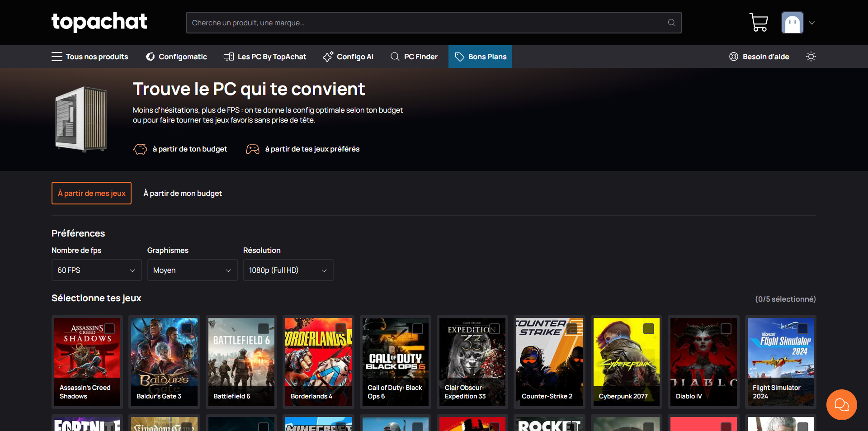Click the ghost user avatar icon

point(792,23)
